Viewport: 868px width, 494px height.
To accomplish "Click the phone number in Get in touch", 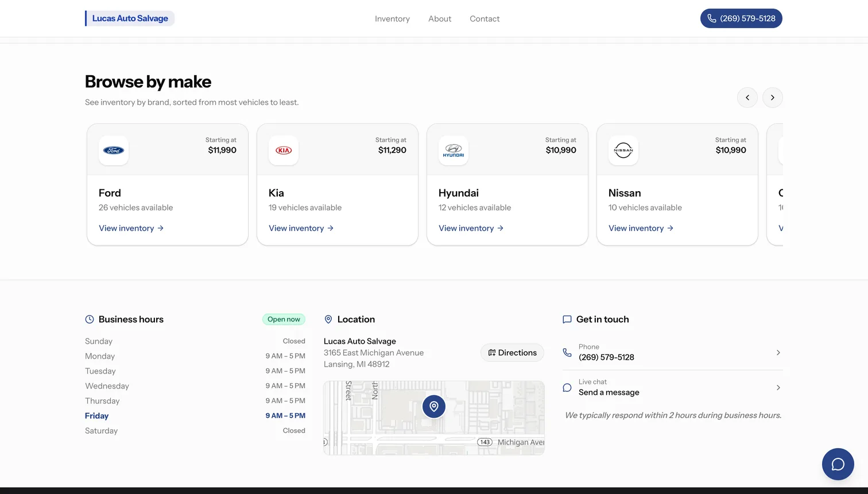I will coord(606,357).
